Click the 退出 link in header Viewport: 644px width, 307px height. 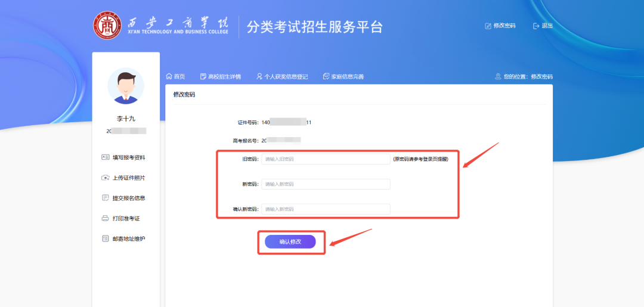[x=547, y=26]
